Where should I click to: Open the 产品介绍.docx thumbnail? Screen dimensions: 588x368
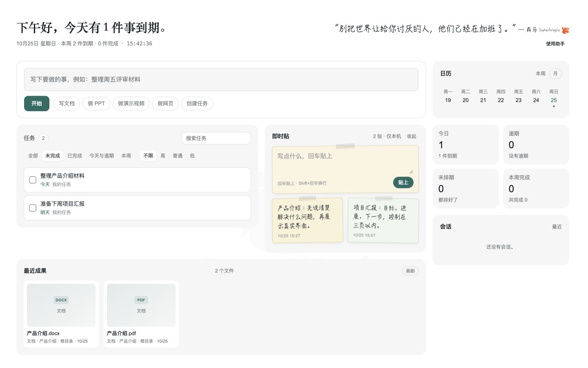pyautogui.click(x=61, y=305)
